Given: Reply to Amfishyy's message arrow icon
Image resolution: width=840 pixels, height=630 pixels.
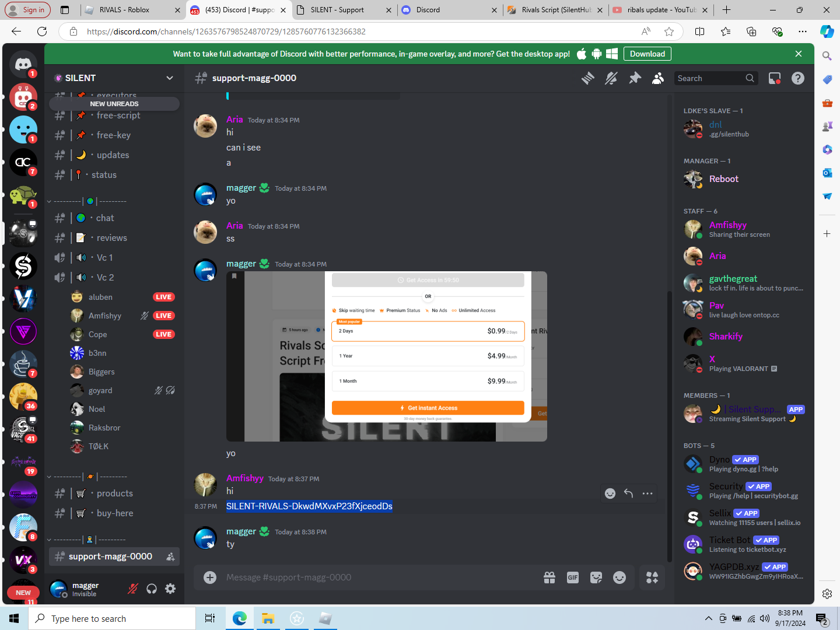Looking at the screenshot, I should (629, 494).
